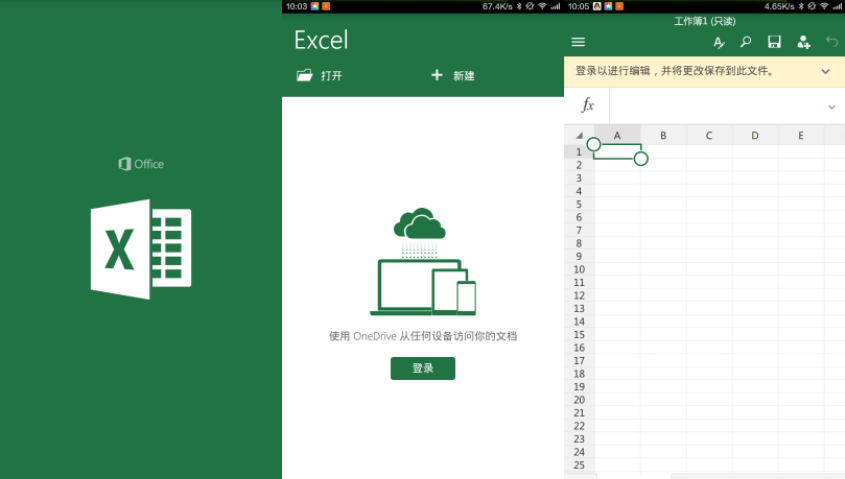This screenshot has height=479, width=845.
Task: Click into the formula bar input
Action: click(x=717, y=106)
